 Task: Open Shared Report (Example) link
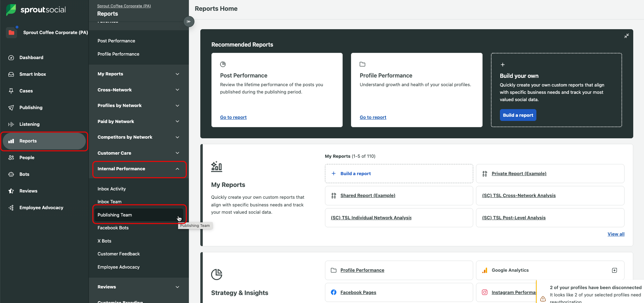point(368,196)
